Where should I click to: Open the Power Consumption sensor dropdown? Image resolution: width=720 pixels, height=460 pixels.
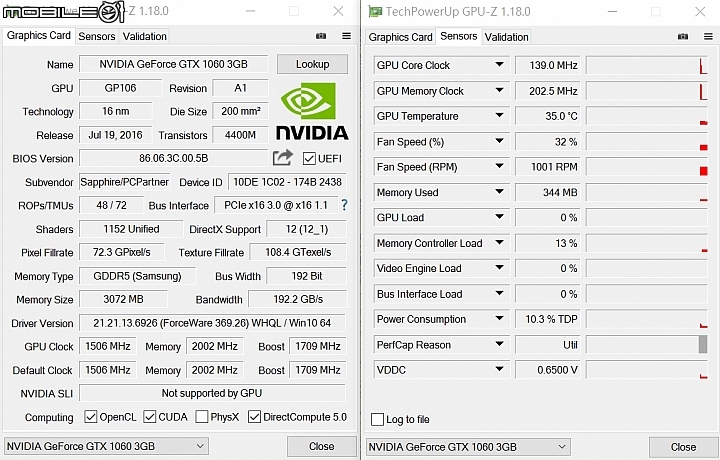click(x=499, y=319)
